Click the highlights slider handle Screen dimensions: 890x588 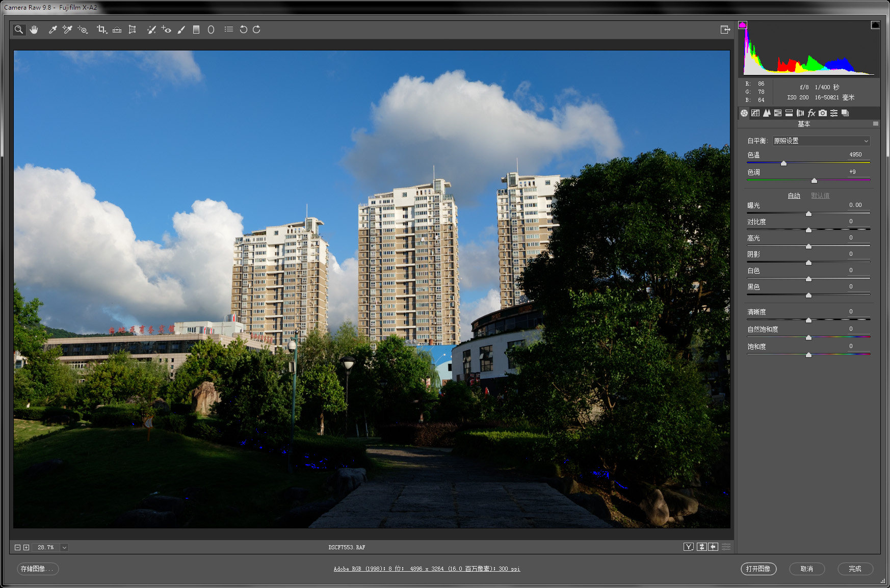808,246
